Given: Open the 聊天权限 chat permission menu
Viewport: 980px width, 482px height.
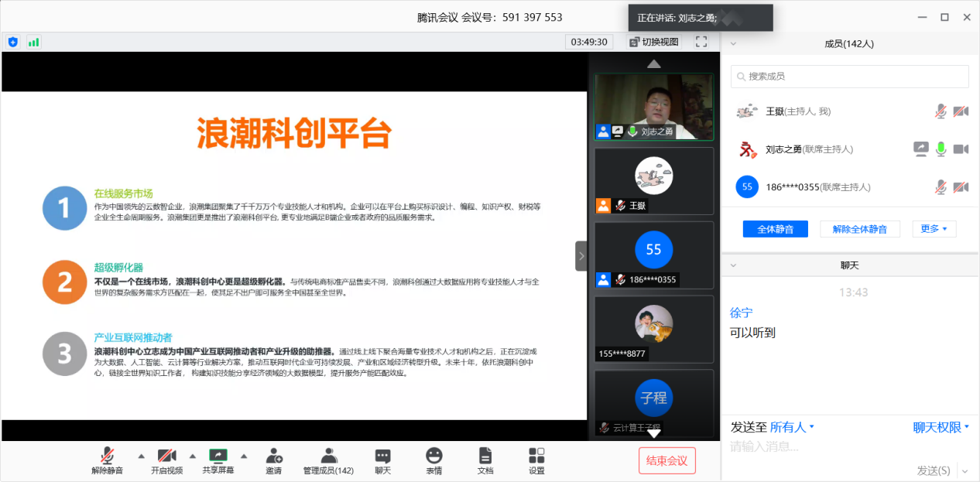Looking at the screenshot, I should point(941,427).
